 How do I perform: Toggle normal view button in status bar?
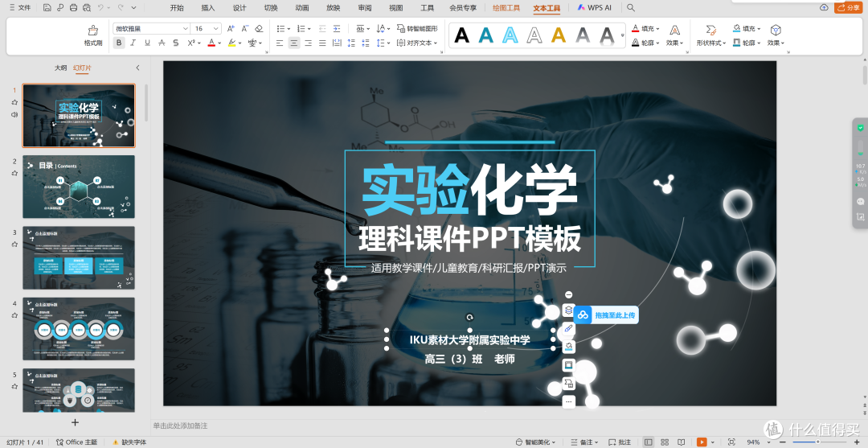tap(649, 442)
